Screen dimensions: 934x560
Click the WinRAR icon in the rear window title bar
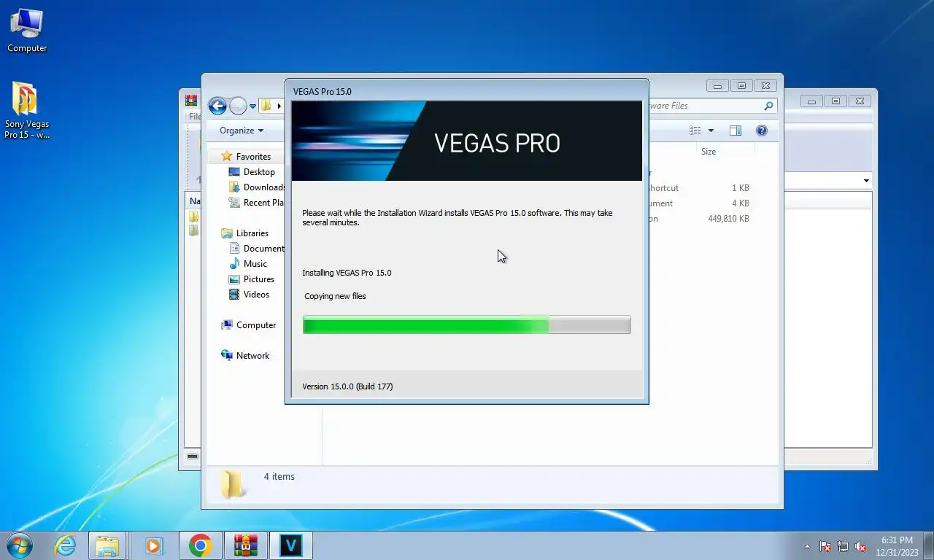click(191, 101)
